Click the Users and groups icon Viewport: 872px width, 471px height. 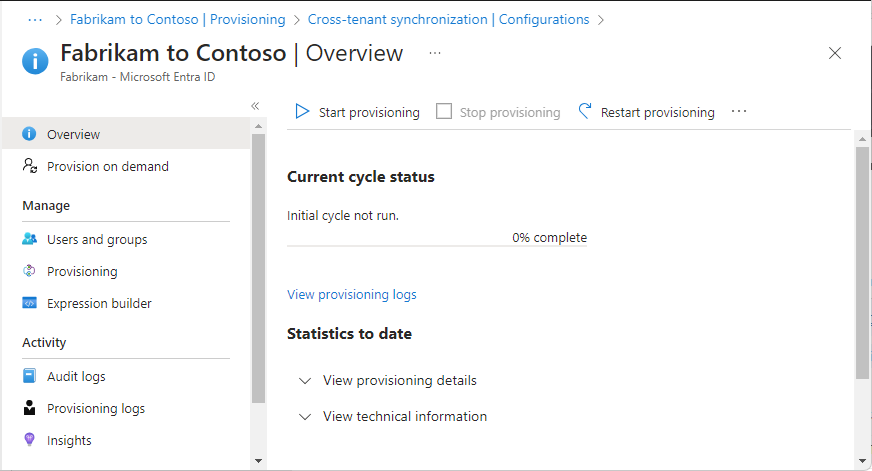click(29, 239)
